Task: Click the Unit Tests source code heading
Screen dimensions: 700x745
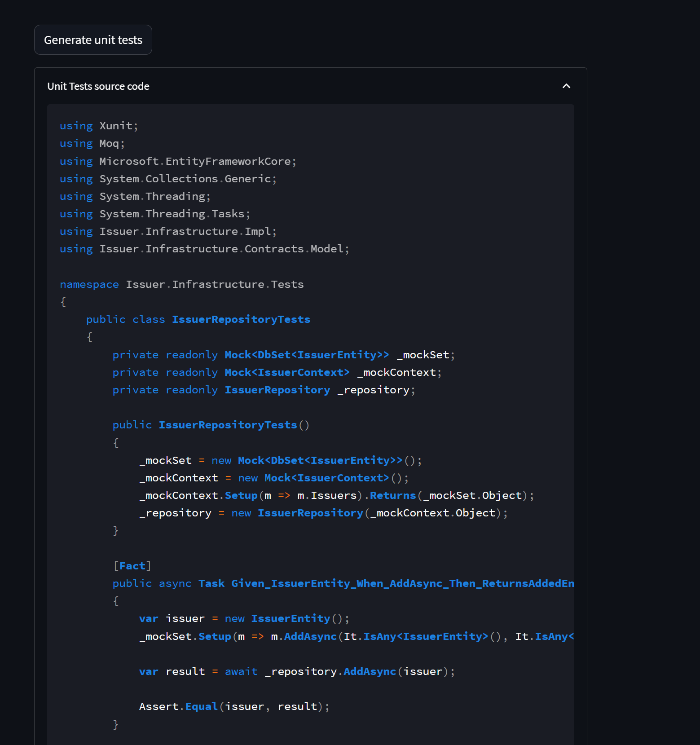Action: [x=98, y=86]
